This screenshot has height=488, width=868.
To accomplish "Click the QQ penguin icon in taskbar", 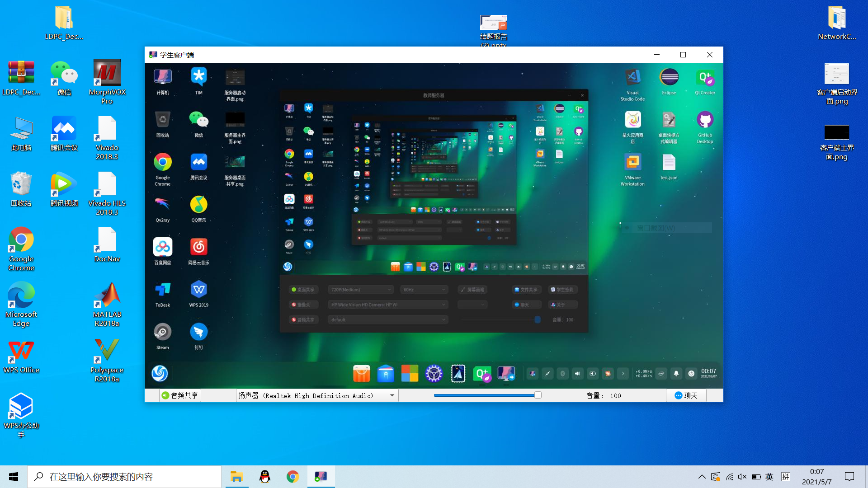I will pyautogui.click(x=264, y=477).
